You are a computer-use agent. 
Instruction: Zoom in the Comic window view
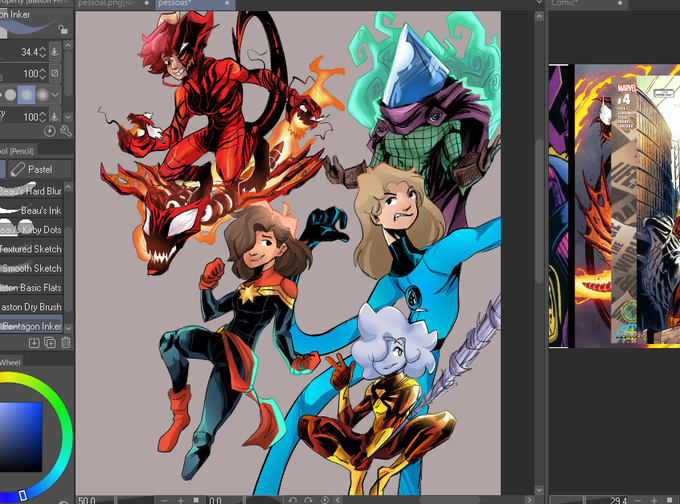click(654, 501)
